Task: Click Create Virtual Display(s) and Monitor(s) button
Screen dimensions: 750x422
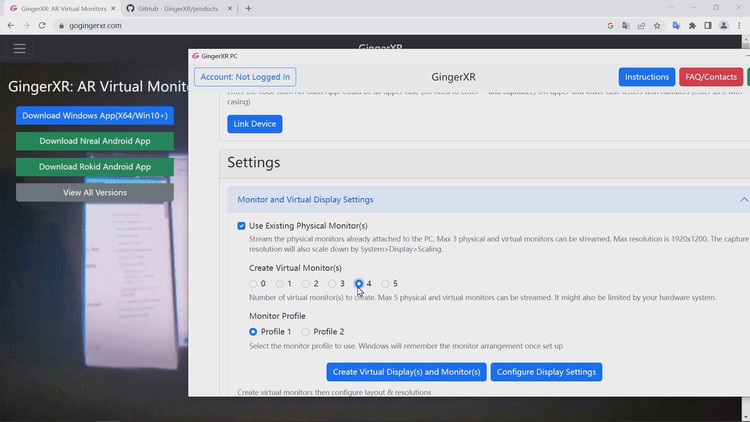Action: 407,372
